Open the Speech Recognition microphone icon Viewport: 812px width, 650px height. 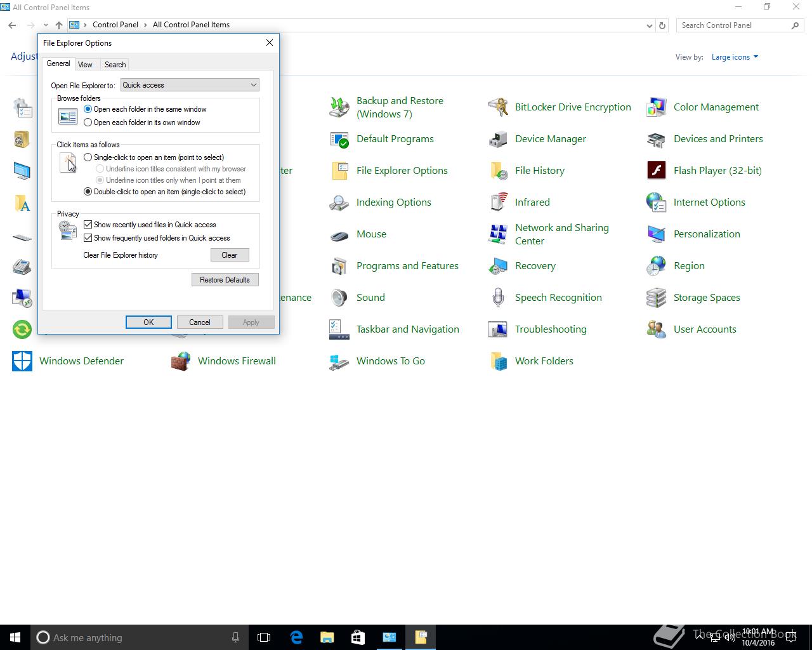[498, 298]
